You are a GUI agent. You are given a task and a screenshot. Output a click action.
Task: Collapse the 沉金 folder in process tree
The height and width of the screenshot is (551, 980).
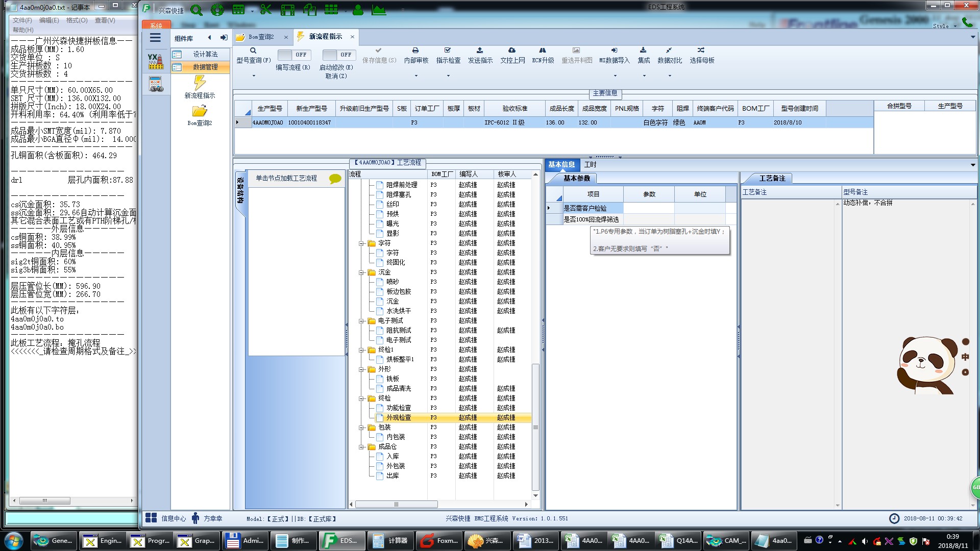tap(361, 272)
